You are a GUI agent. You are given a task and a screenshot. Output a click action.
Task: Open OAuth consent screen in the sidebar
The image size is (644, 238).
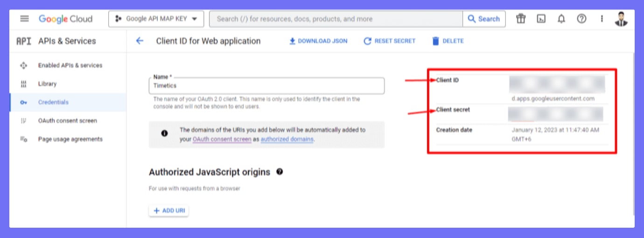(x=68, y=121)
